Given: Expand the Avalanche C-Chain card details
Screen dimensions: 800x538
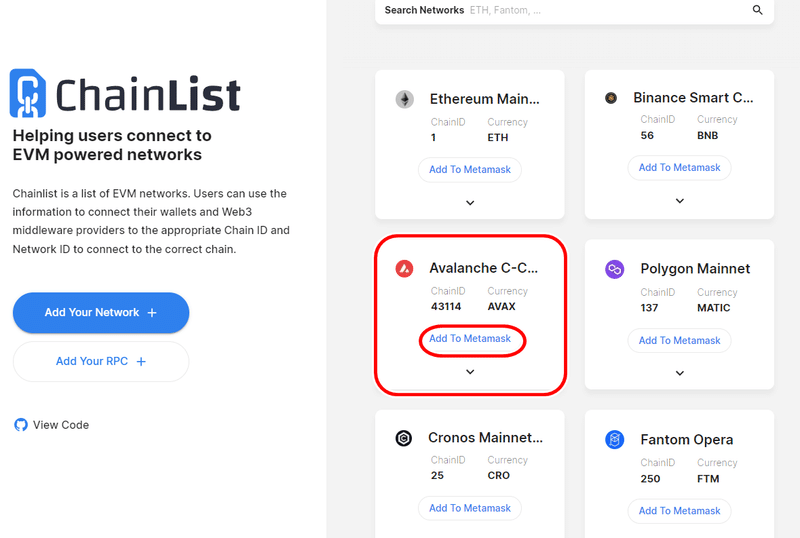Looking at the screenshot, I should pyautogui.click(x=470, y=372).
